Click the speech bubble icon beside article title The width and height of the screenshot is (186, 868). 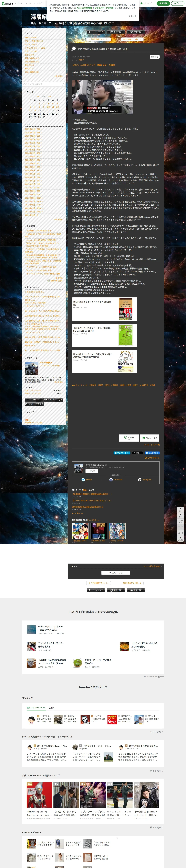(x=74, y=49)
